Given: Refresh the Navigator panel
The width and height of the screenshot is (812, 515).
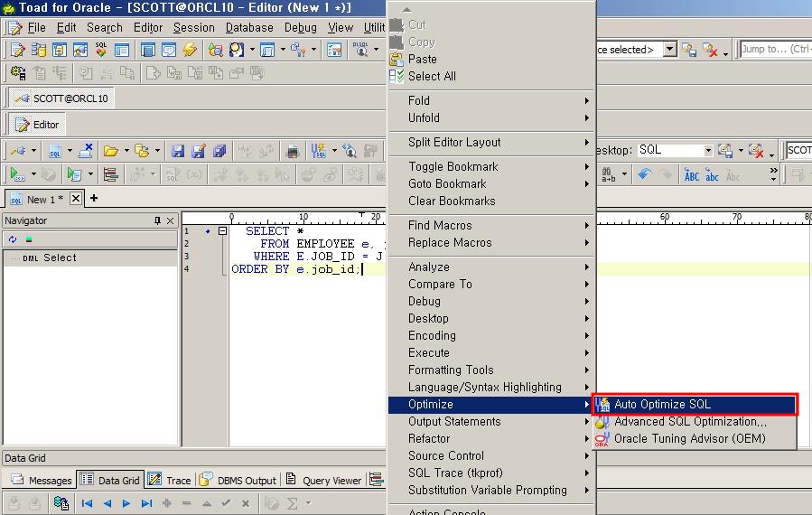Looking at the screenshot, I should (13, 239).
